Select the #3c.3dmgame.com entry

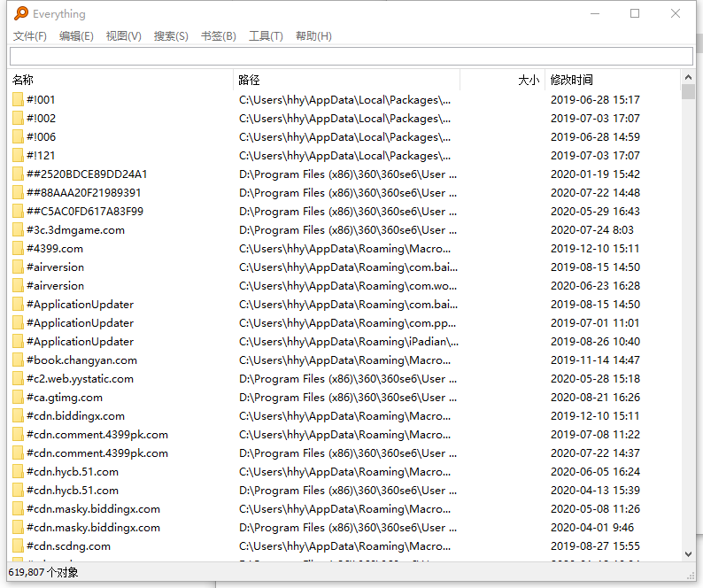[x=76, y=230]
